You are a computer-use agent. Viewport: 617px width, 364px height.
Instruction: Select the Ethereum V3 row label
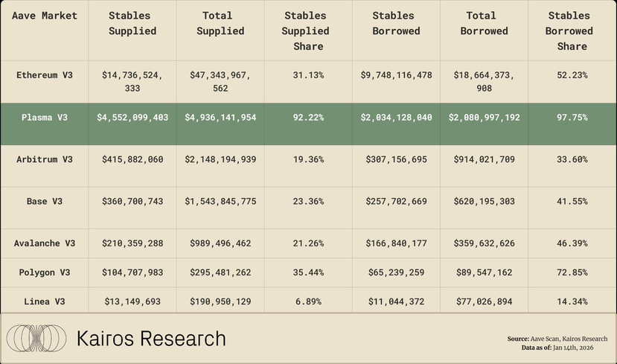click(x=45, y=75)
